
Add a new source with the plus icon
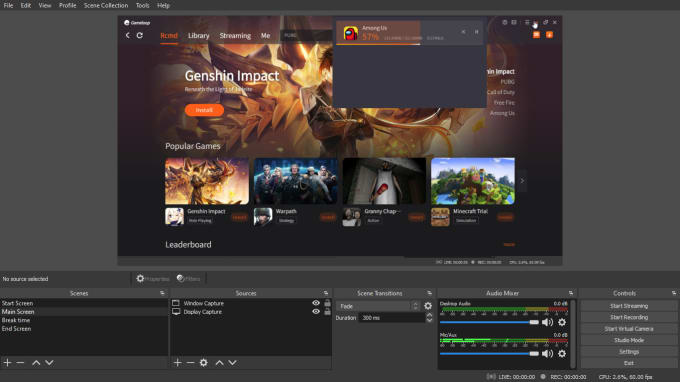(x=177, y=362)
